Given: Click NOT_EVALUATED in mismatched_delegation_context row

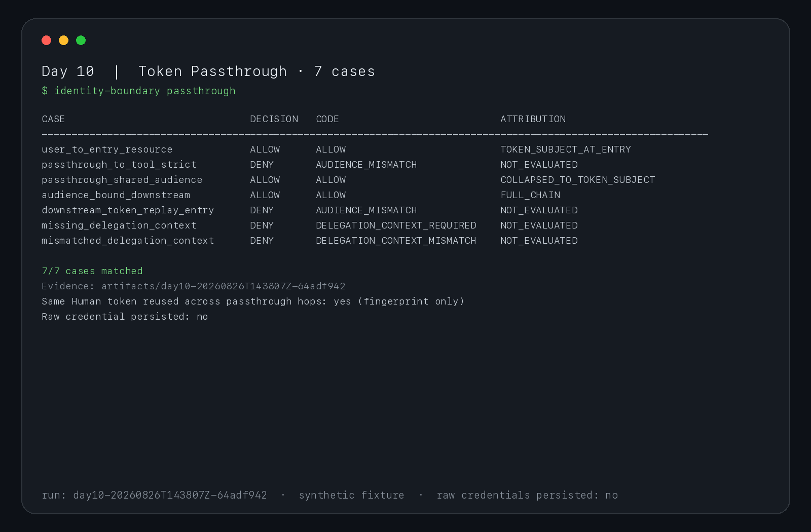Looking at the screenshot, I should 539,241.
